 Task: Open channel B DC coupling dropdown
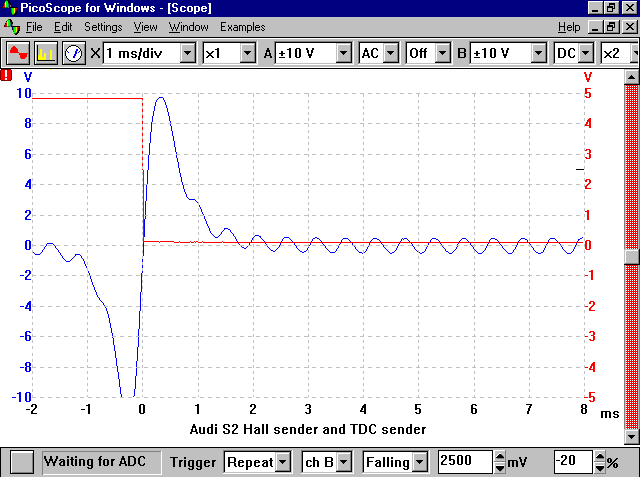(x=586, y=53)
